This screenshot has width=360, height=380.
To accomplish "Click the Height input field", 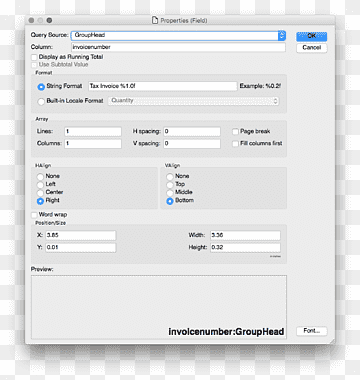I will coord(245,248).
